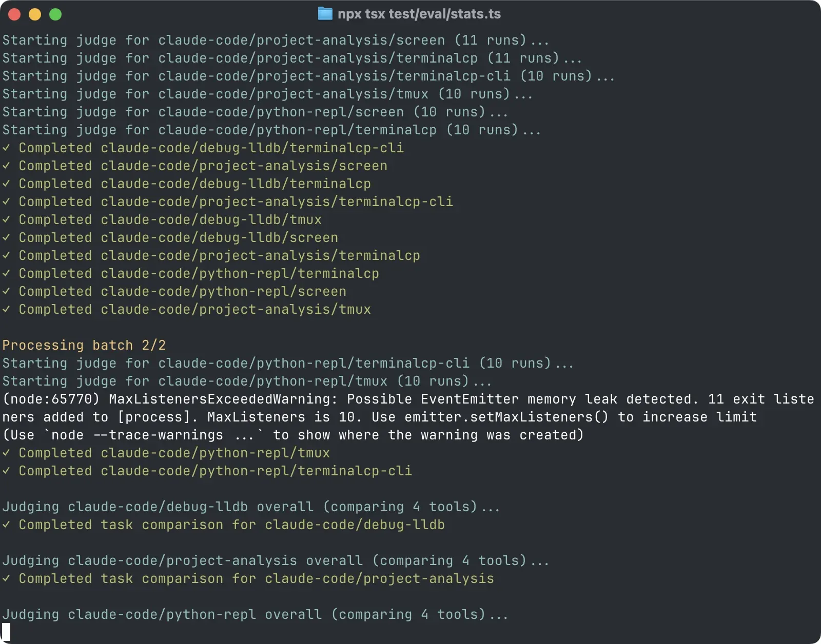821x644 pixels.
Task: Click the Completed claude-code/debug-lldb/screen text
Action: [178, 238]
